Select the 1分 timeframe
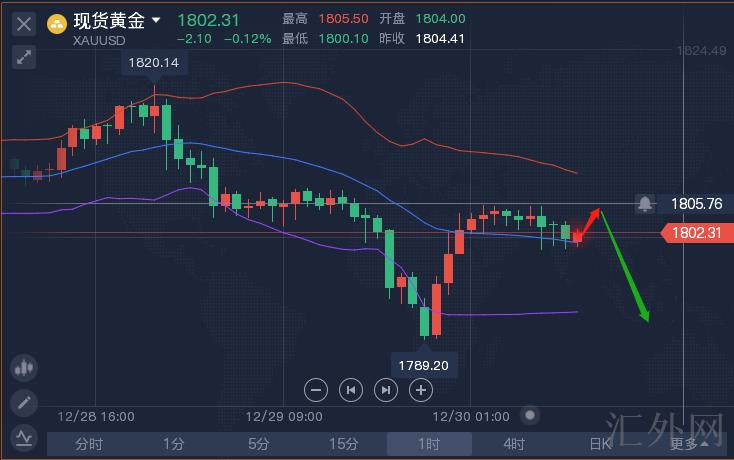 pyautogui.click(x=174, y=444)
